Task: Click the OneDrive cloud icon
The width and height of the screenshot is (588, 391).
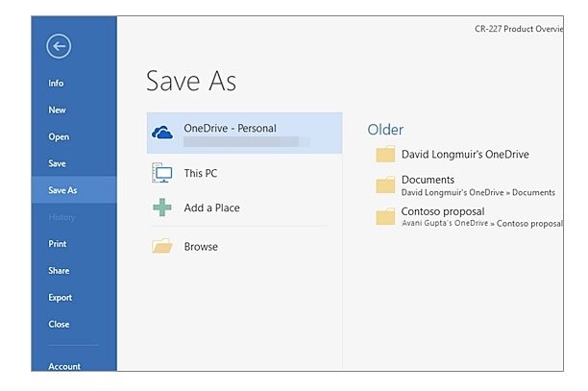Action: tap(162, 133)
